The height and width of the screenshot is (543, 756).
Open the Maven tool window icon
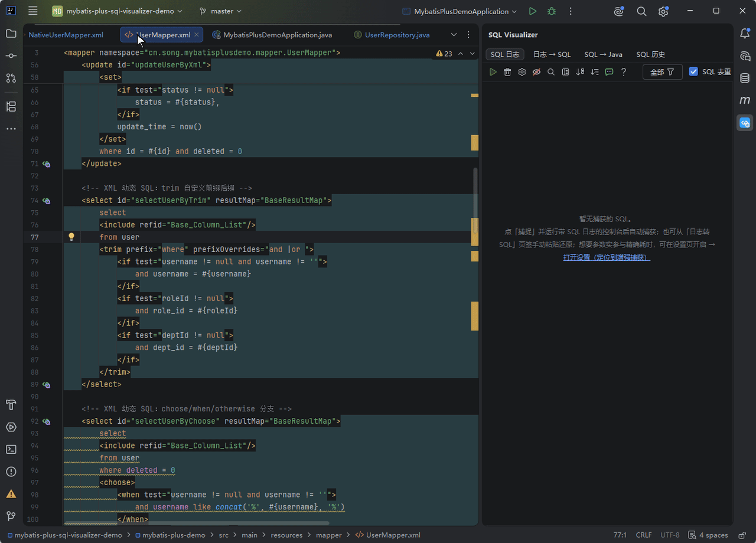point(745,100)
